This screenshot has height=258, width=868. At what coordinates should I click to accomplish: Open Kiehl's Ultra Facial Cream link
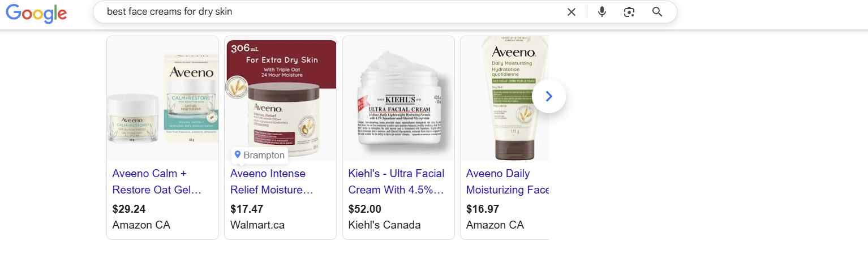point(396,182)
